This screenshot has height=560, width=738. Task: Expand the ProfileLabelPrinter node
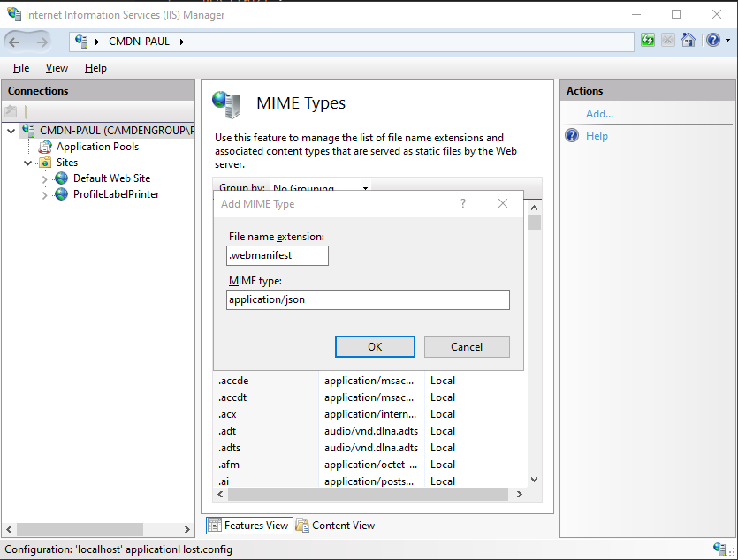click(45, 195)
